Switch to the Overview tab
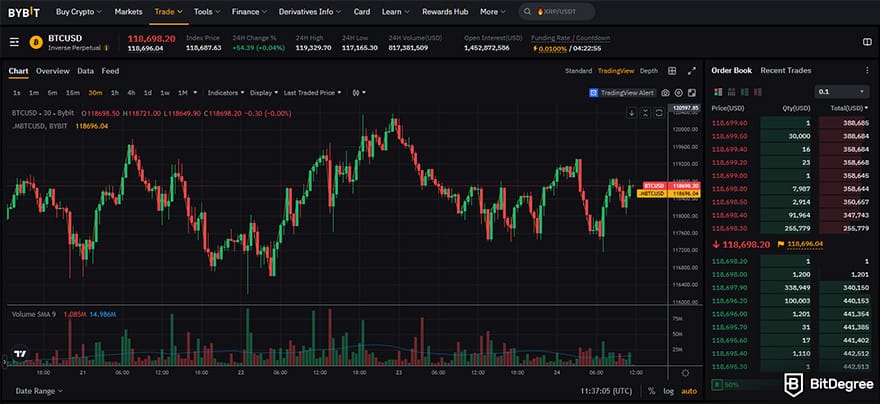 53,71
